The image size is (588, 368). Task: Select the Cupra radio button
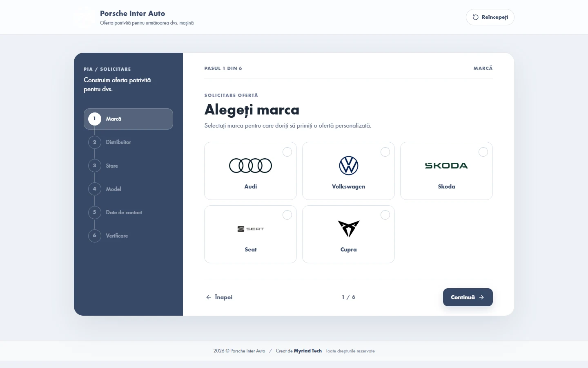(x=385, y=215)
